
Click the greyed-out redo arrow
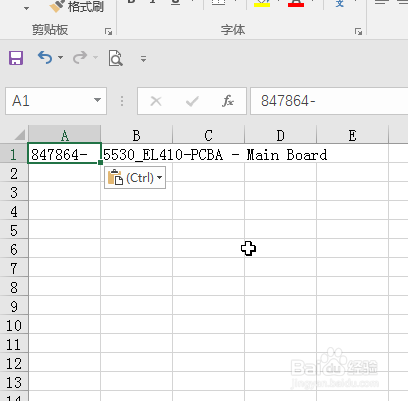(x=80, y=58)
